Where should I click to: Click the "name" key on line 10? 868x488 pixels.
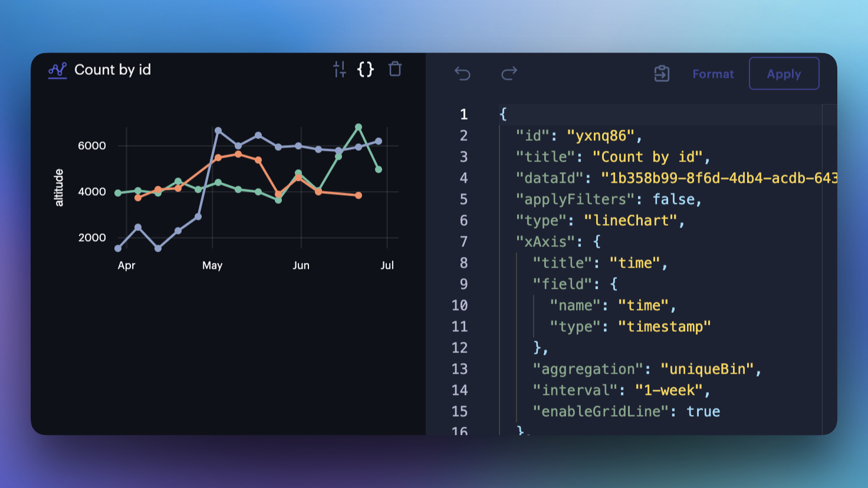coord(575,306)
